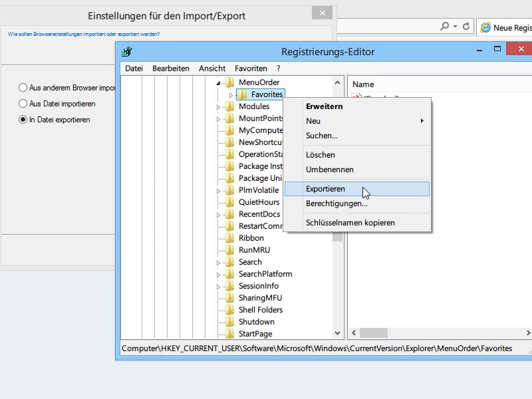Open the ? help menu
Image resolution: width=532 pixels, height=399 pixels.
278,68
